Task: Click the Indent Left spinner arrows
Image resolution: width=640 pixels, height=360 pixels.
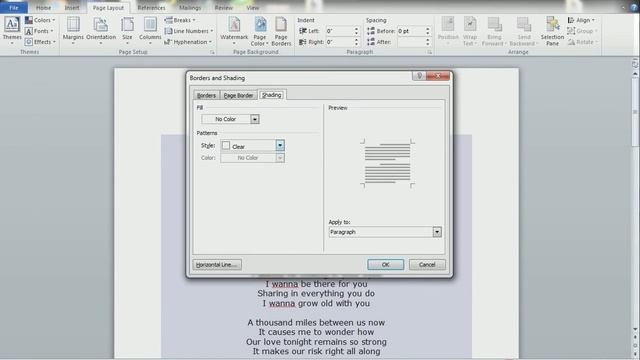Action: pos(356,31)
